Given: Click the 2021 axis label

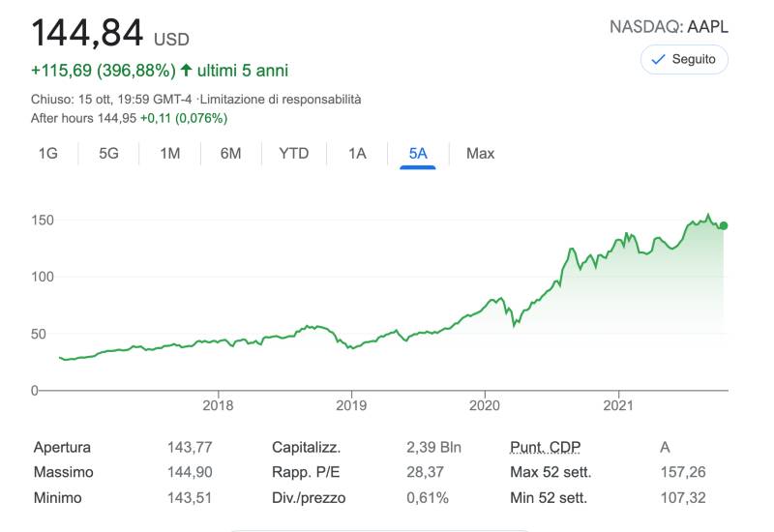Looking at the screenshot, I should coord(618,405).
